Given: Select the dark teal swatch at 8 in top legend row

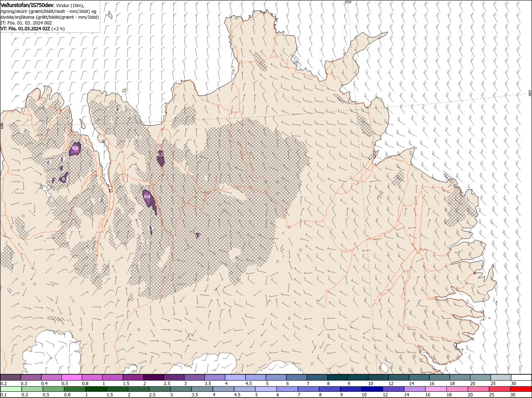Looking at the screenshot, I should 337,377.
